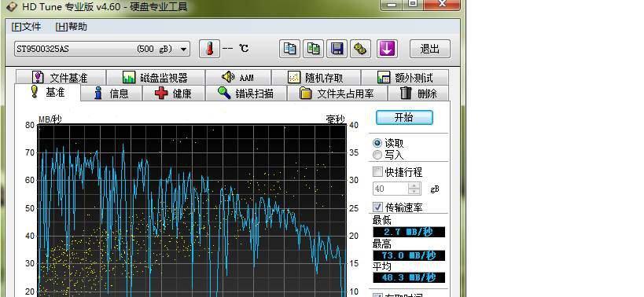Image resolution: width=644 pixels, height=297 pixels.
Task: Click the 退出 exit button
Action: pyautogui.click(x=429, y=49)
